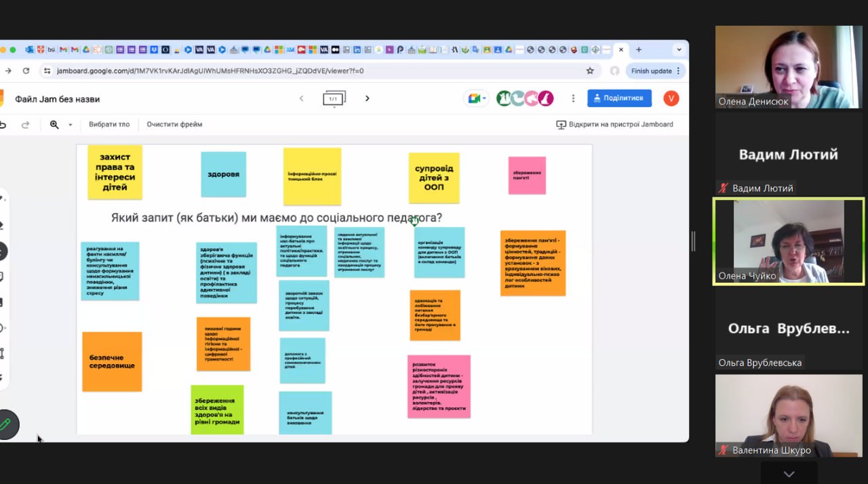Go to the next frame arrow
The width and height of the screenshot is (868, 484).
[368, 98]
